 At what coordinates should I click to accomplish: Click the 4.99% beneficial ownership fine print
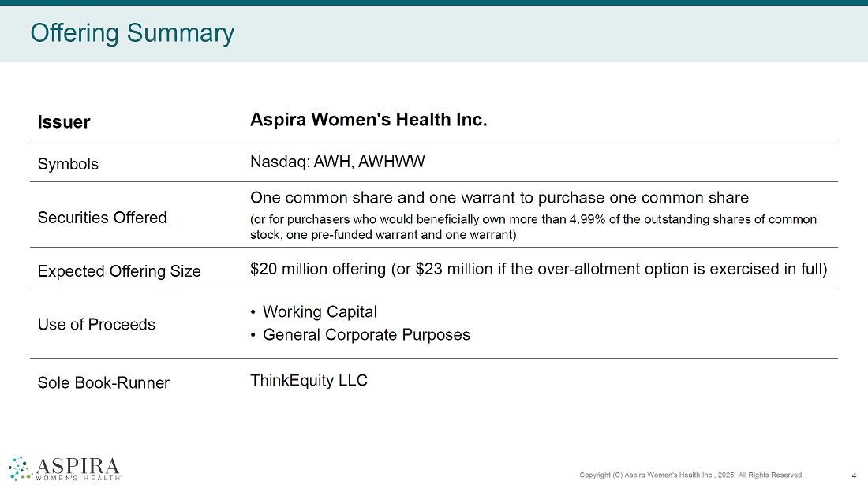pos(533,226)
